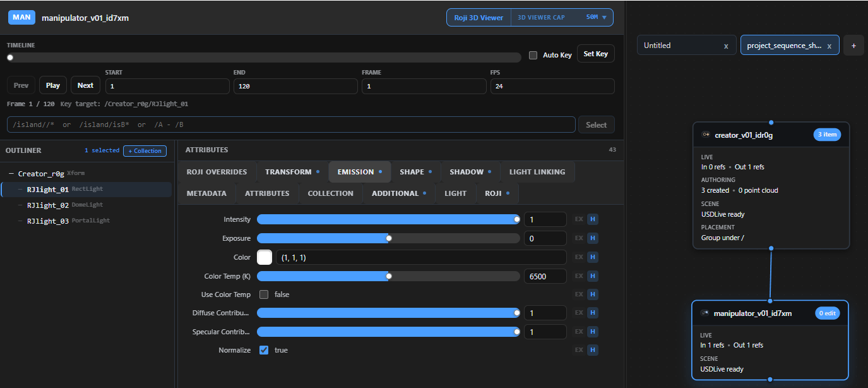This screenshot has height=388, width=868.
Task: Click the creator node bottom output port
Action: (771, 248)
